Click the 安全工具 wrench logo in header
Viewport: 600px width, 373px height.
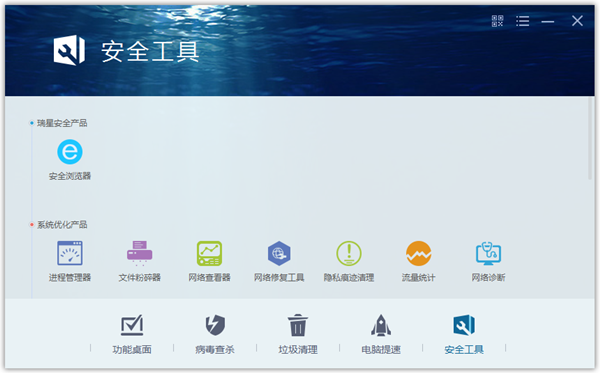tap(69, 50)
